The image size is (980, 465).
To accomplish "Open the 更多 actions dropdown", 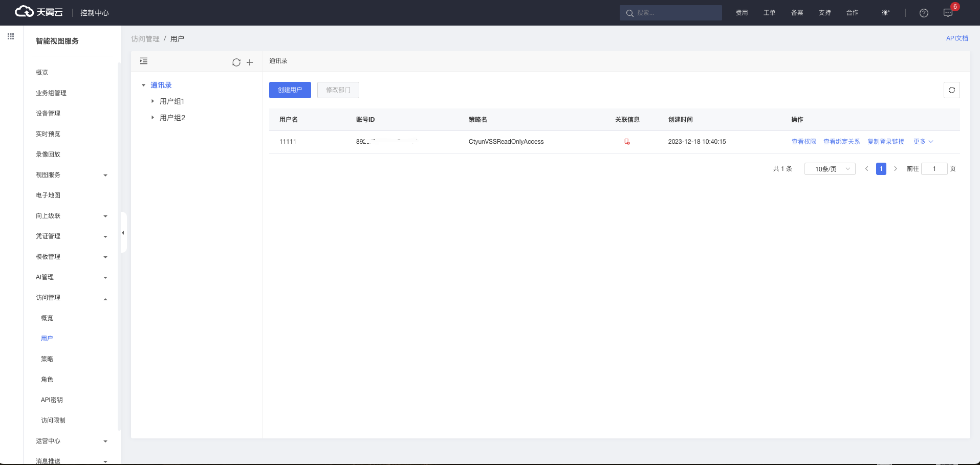I will coord(923,142).
